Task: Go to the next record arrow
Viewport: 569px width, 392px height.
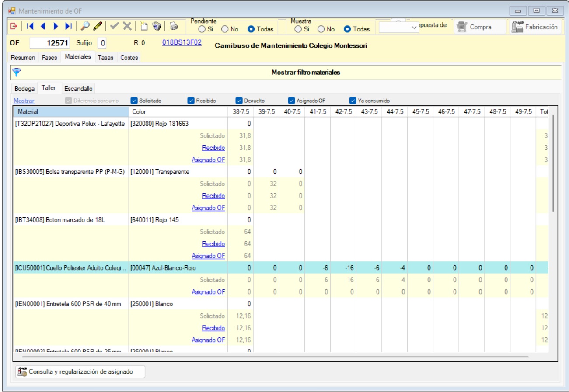Action: pos(55,27)
